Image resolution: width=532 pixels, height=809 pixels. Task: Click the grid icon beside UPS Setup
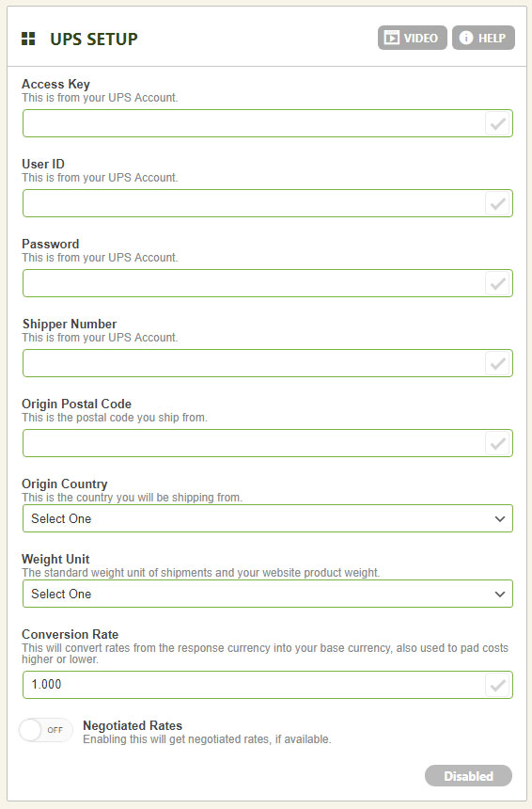[x=28, y=39]
